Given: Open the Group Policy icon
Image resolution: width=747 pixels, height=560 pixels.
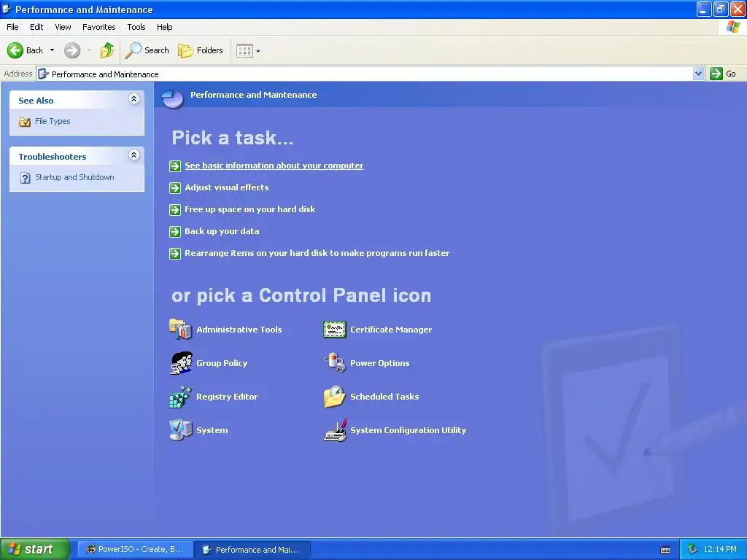Looking at the screenshot, I should point(181,363).
